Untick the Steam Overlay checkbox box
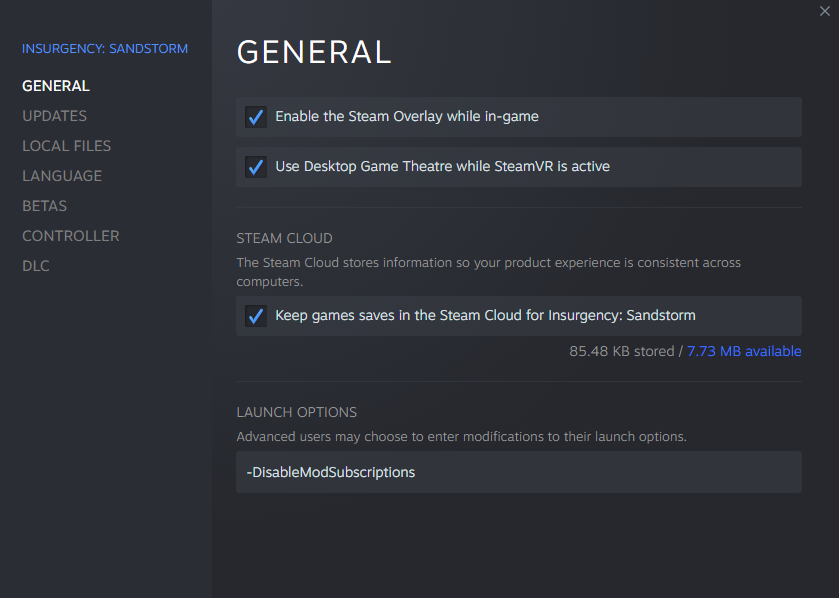 click(x=256, y=117)
